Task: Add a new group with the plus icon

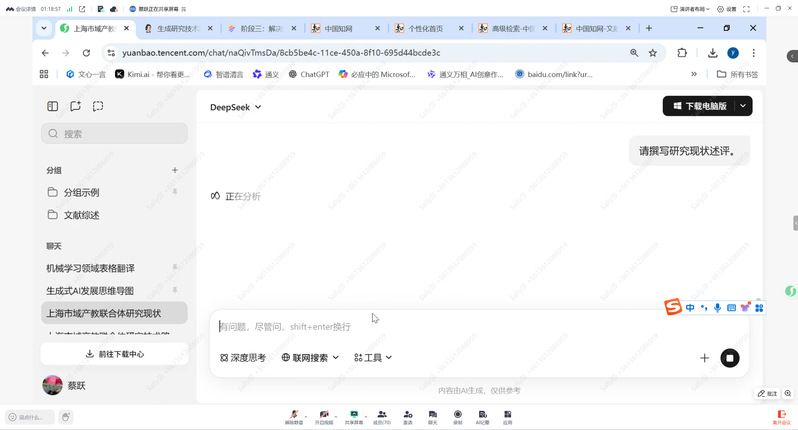Action: pyautogui.click(x=175, y=170)
